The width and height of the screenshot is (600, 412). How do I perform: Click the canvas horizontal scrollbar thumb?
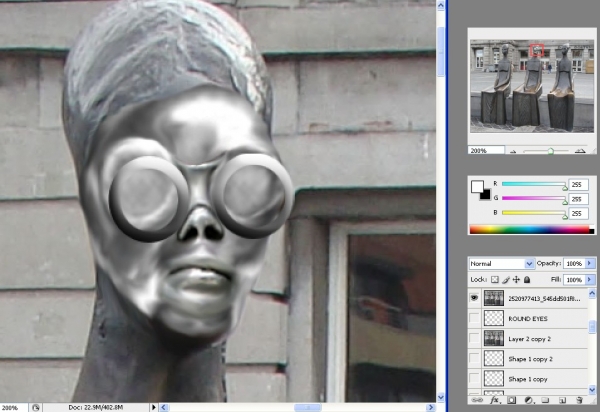(307, 407)
